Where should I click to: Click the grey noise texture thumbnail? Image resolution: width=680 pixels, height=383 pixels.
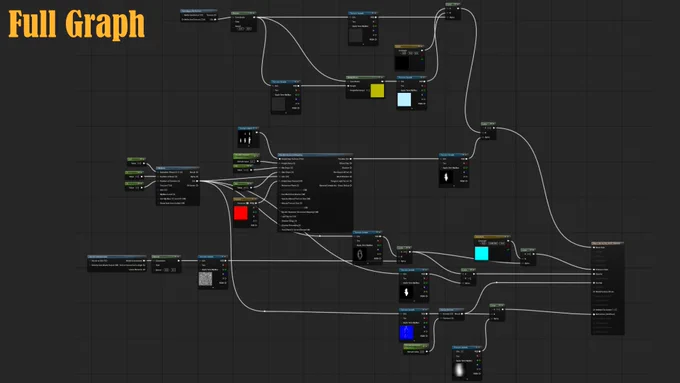tap(206, 278)
